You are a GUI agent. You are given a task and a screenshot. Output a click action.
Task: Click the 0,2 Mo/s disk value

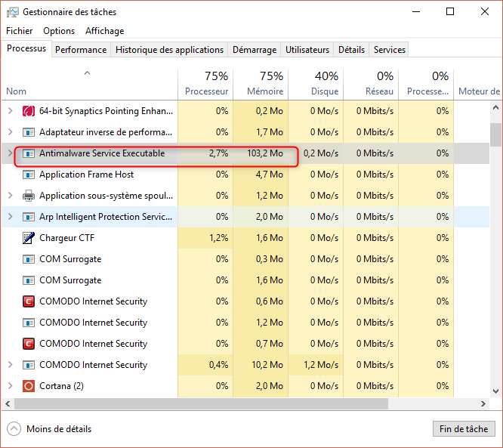pos(321,153)
